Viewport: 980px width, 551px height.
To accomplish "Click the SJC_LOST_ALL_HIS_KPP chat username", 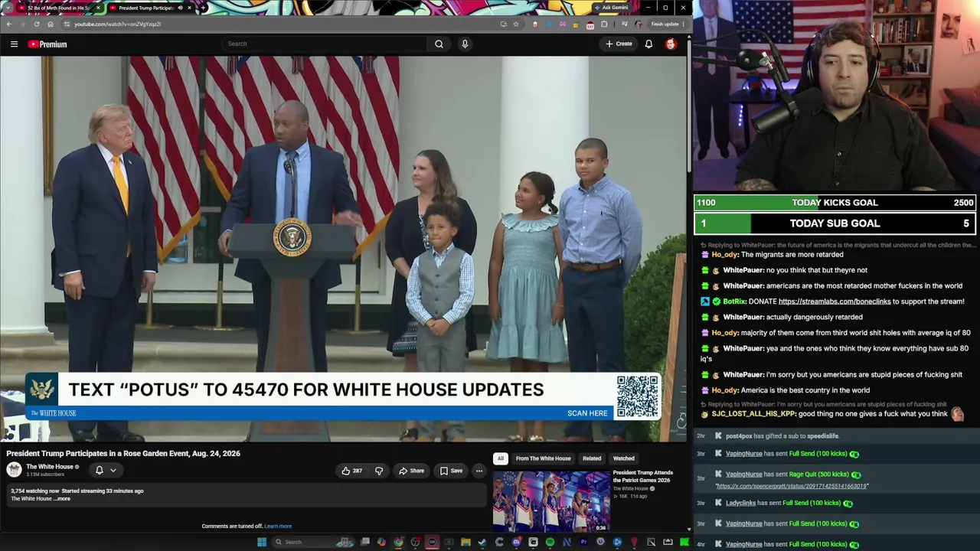I will (x=754, y=414).
